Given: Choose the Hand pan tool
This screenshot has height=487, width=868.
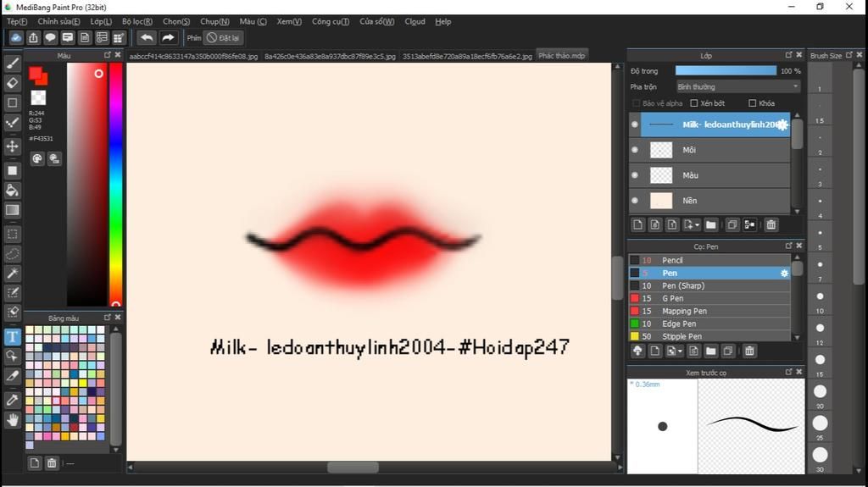Looking at the screenshot, I should point(12,419).
